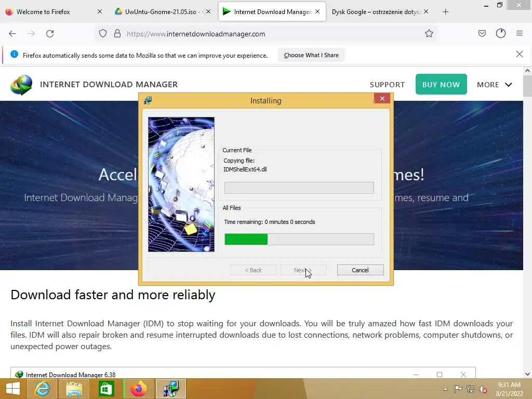
Task: Open a new tab with the plus button
Action: click(445, 12)
